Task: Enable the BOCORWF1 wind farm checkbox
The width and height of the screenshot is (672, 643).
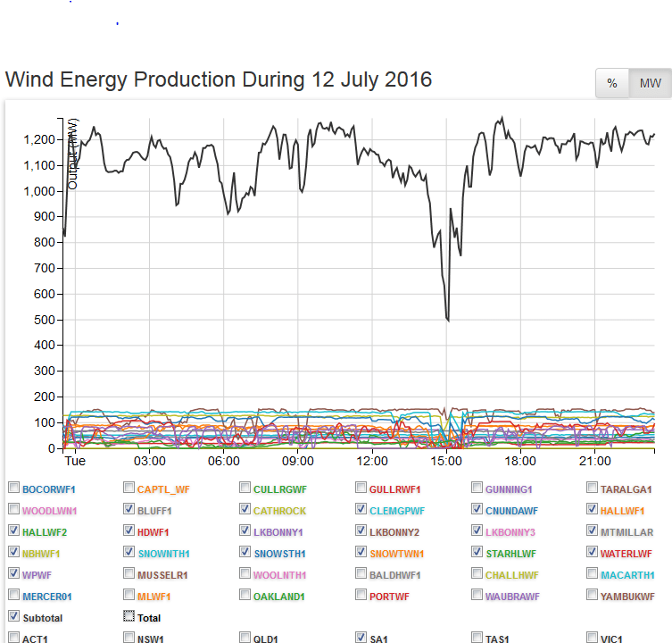Action: [14, 489]
